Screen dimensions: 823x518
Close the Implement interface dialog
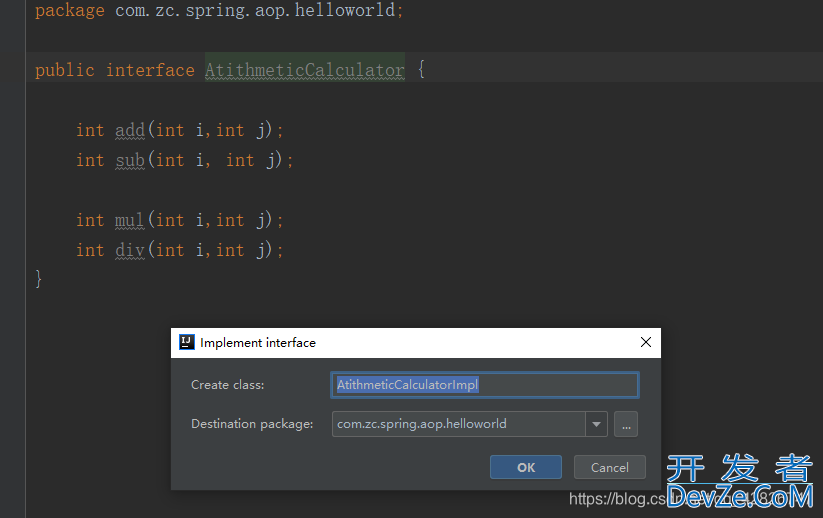(646, 342)
